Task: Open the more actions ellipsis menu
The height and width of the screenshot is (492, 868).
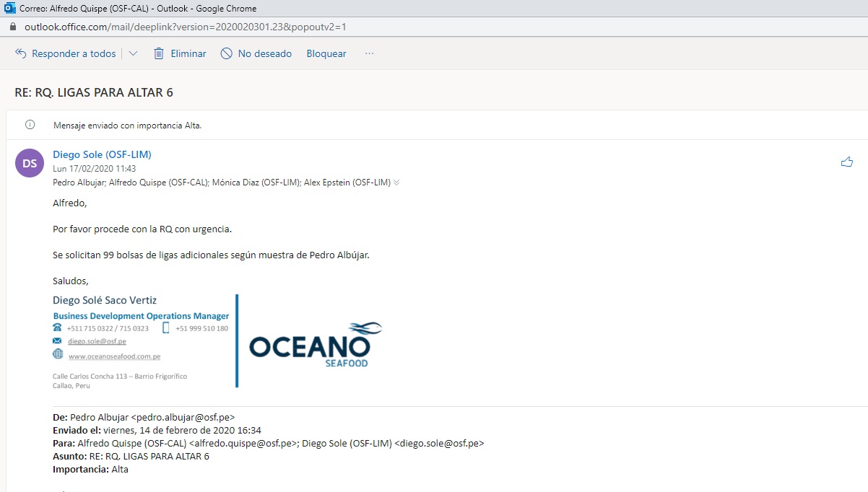Action: 370,54
